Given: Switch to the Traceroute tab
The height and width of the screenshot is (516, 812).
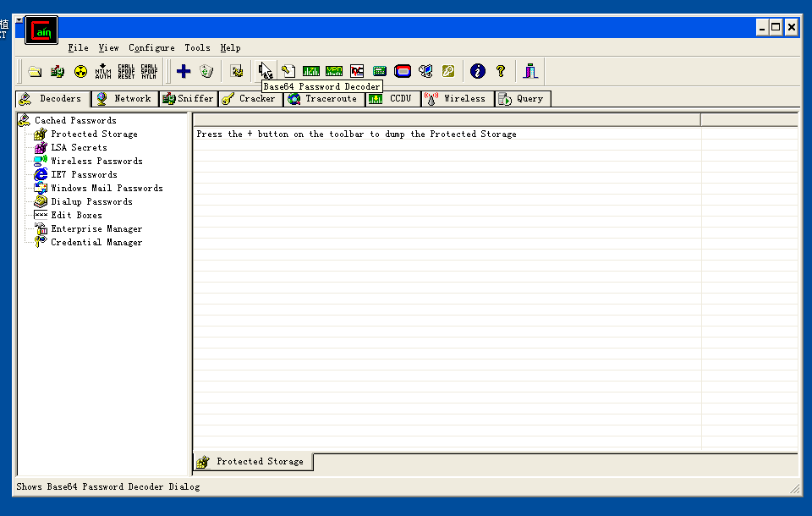Looking at the screenshot, I should click(x=324, y=98).
